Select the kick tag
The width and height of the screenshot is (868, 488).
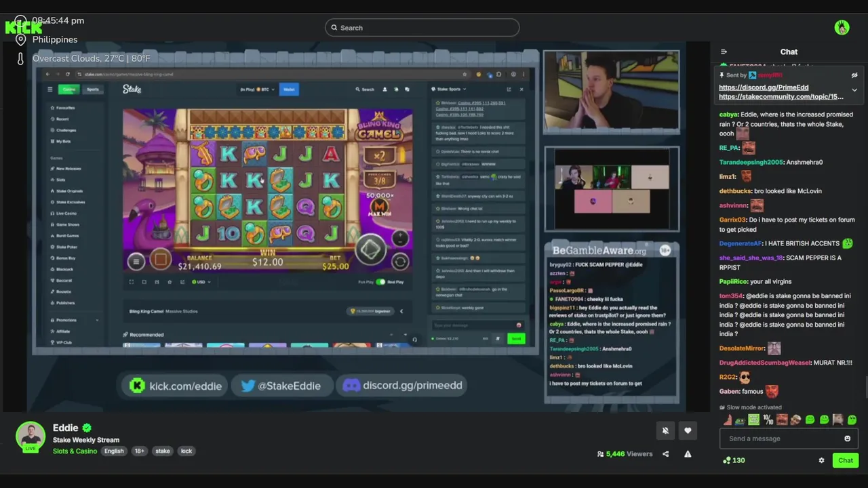click(x=186, y=451)
